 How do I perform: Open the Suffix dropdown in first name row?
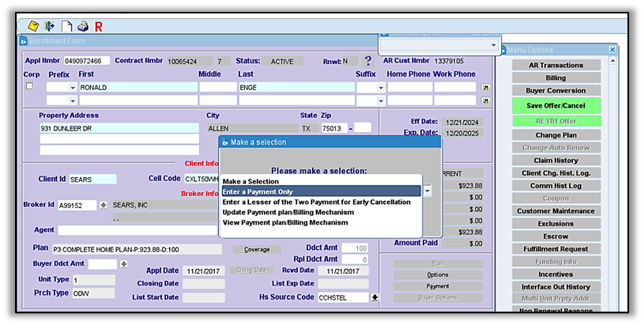(x=381, y=88)
